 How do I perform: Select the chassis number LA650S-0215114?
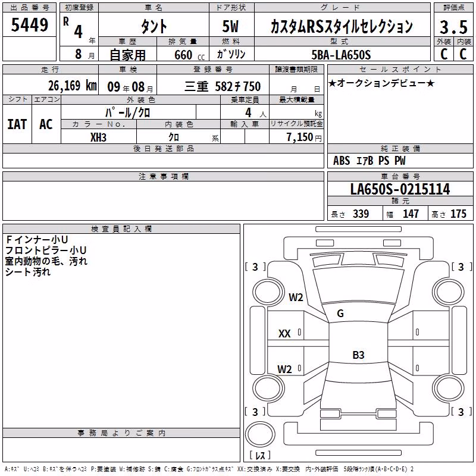coord(400,189)
